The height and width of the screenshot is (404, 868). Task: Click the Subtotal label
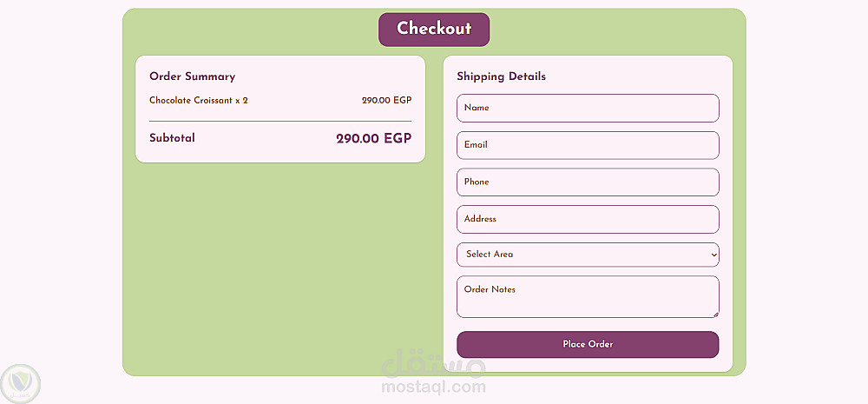(x=172, y=138)
